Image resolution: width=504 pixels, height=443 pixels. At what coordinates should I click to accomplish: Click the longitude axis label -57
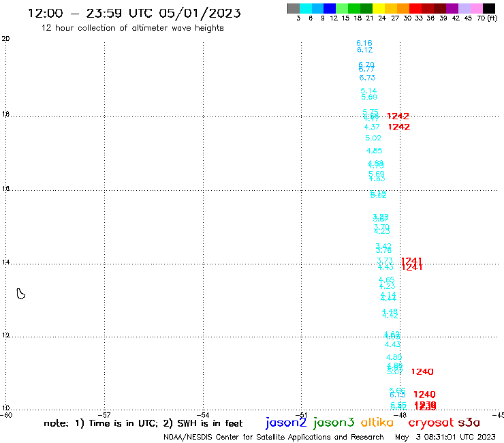pos(105,415)
